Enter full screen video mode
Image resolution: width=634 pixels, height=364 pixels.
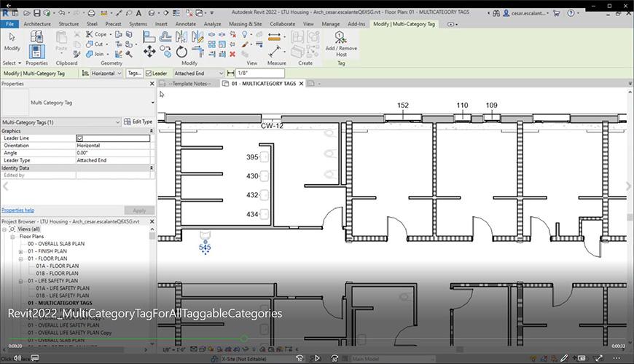(x=598, y=358)
